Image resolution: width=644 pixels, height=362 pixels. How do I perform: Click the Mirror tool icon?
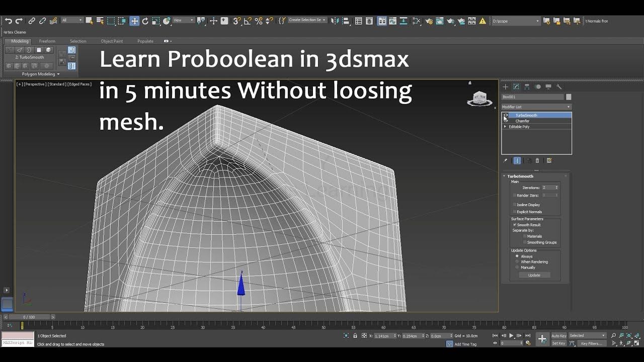coord(335,21)
